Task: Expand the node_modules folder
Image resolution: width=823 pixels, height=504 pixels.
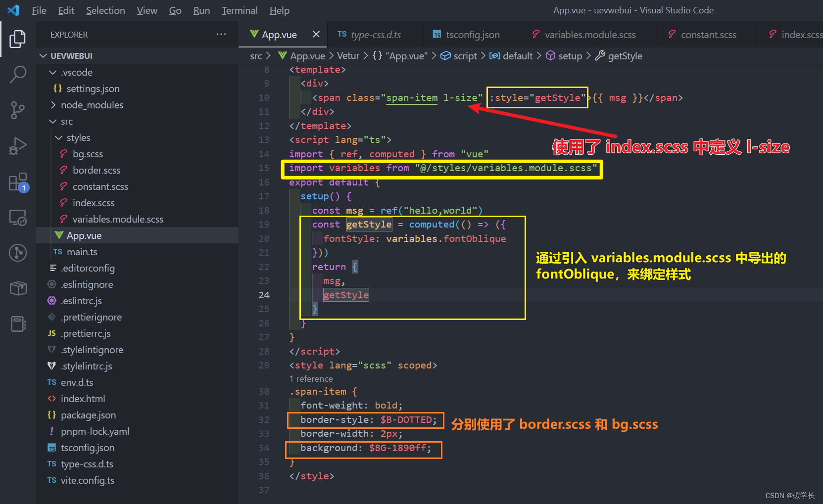Action: (137, 105)
